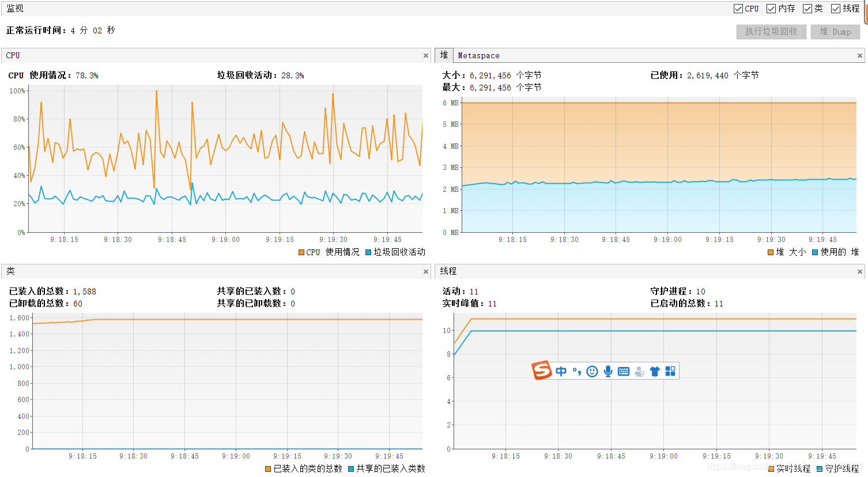Open the emoji smiley icon
Viewport: 868px width, 477px height.
pyautogui.click(x=592, y=372)
